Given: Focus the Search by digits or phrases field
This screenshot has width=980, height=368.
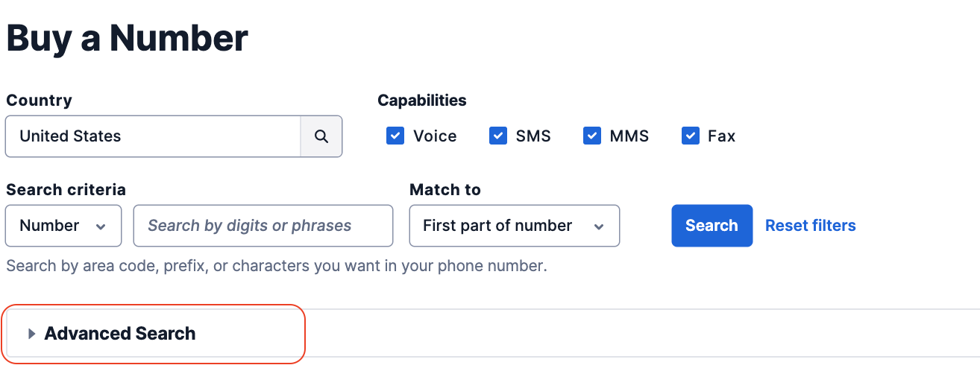Looking at the screenshot, I should [x=263, y=226].
